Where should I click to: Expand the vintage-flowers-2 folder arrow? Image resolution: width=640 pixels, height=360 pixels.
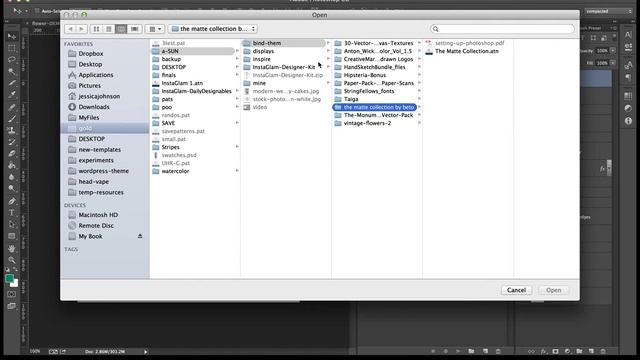[419, 123]
